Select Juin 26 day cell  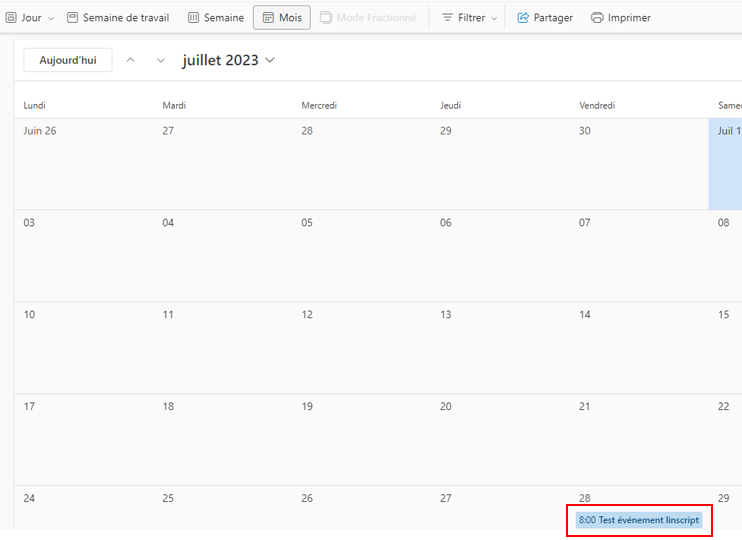tap(84, 164)
